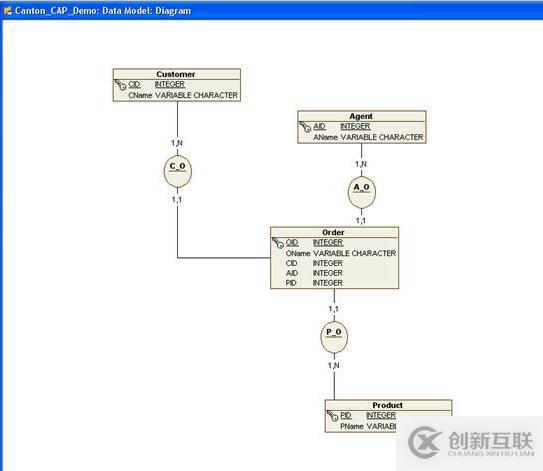The width and height of the screenshot is (543, 471).
Task: Select the A_O relationship oval
Action: (362, 192)
